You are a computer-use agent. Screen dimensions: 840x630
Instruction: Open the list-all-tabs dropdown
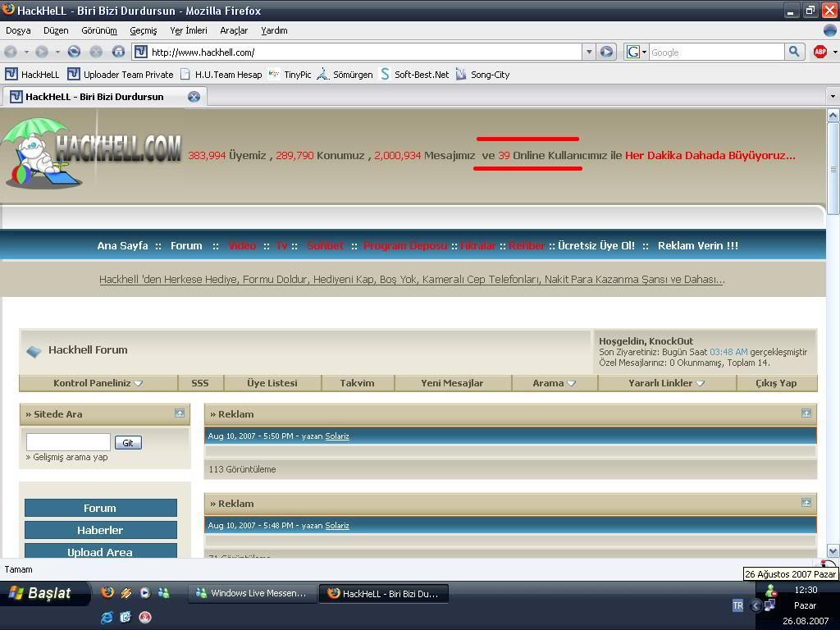point(833,97)
